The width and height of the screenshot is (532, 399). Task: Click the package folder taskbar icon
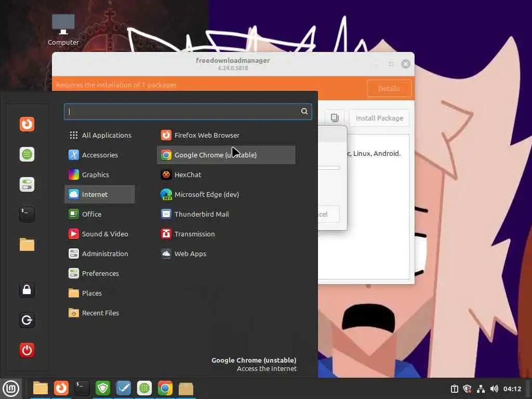tap(186, 389)
